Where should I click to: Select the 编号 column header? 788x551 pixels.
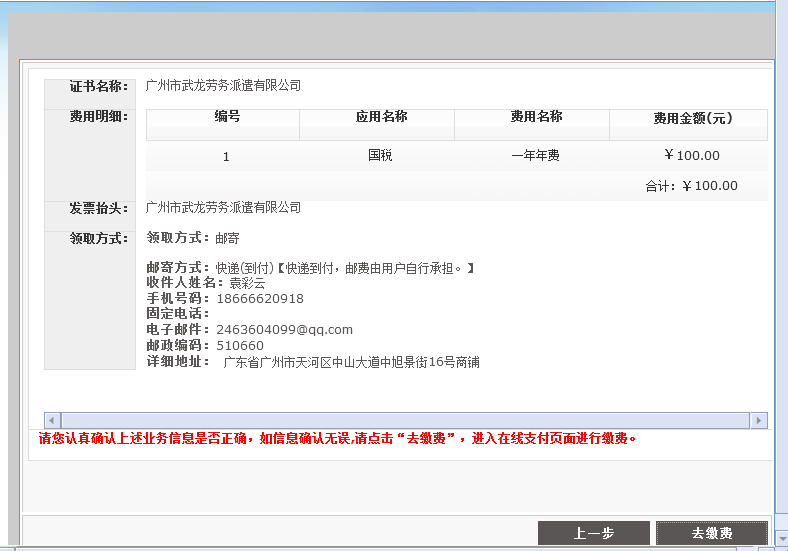point(223,124)
